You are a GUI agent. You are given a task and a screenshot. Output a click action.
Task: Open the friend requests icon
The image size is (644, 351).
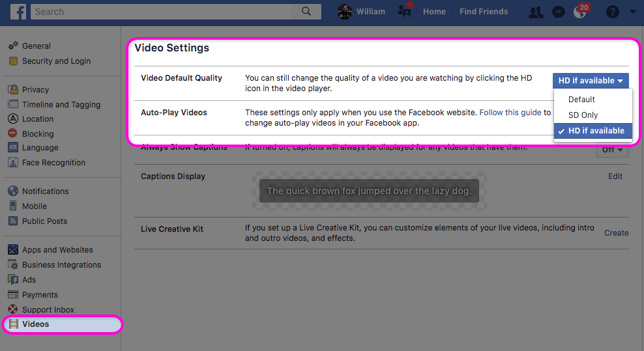coord(536,12)
